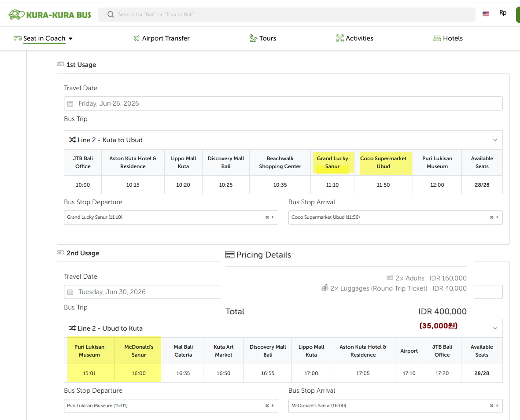
Task: Click the Mal Bali Galeria header
Action: [x=183, y=351]
